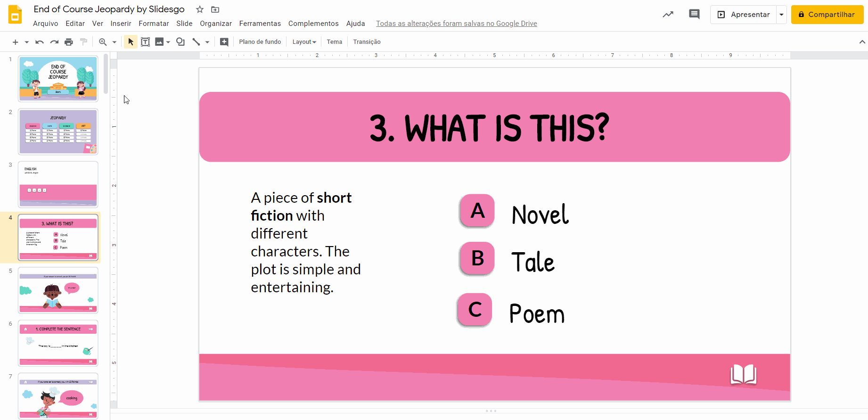The image size is (868, 420).
Task: Click the speaker notes drag handle dots
Action: coord(491,411)
